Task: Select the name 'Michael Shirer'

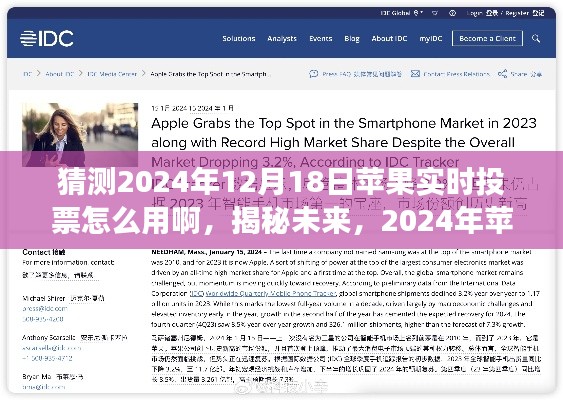Action: coord(44,298)
